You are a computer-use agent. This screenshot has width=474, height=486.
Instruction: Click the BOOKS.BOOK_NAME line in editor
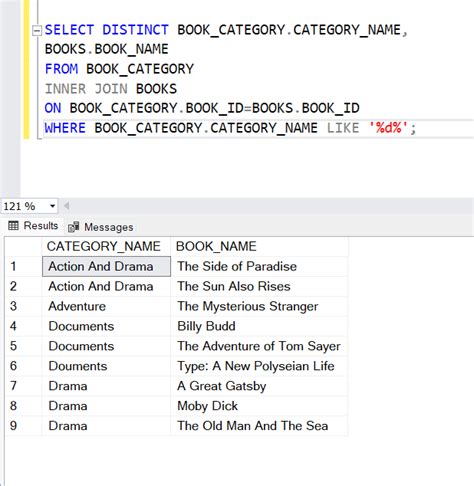click(x=107, y=49)
